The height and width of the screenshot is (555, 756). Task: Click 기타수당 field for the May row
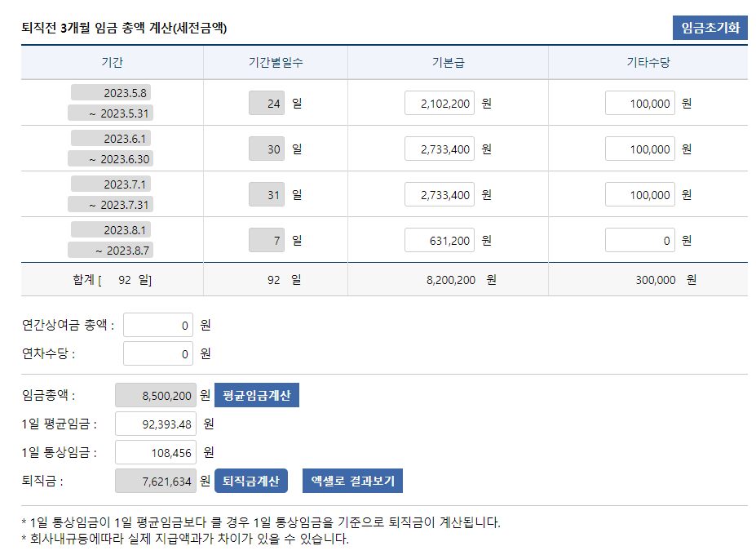coord(640,104)
